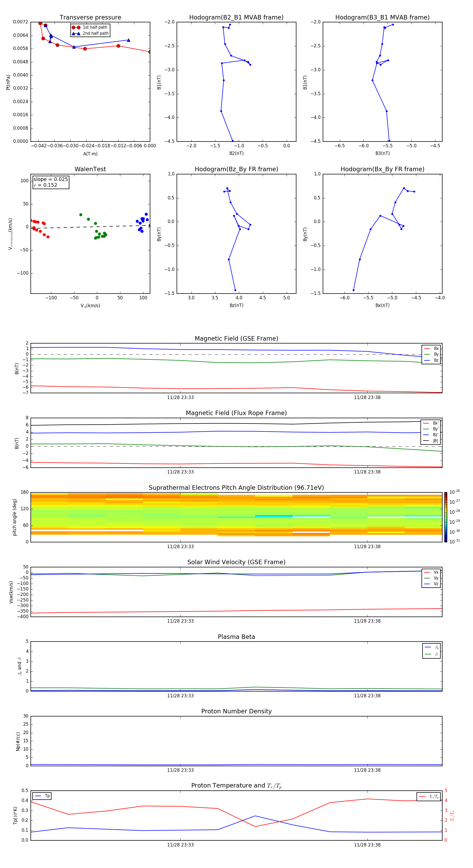Click the "Magnetic Field (Flux Rope Frame)" title
The image size is (473, 868).
(x=236, y=413)
